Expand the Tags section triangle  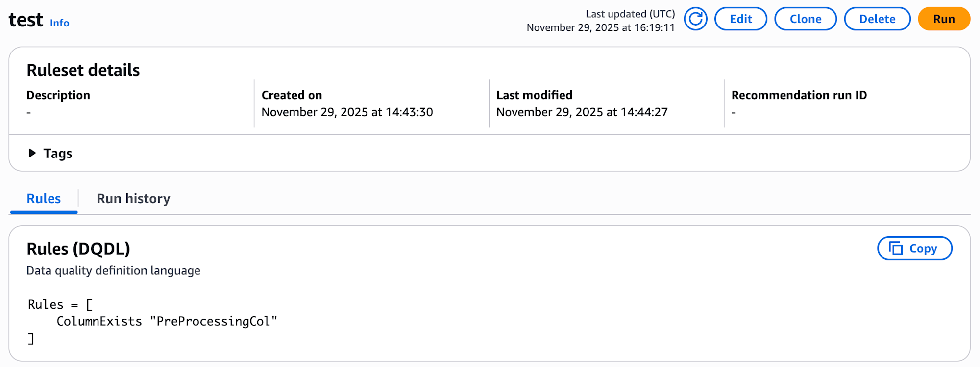[x=32, y=153]
